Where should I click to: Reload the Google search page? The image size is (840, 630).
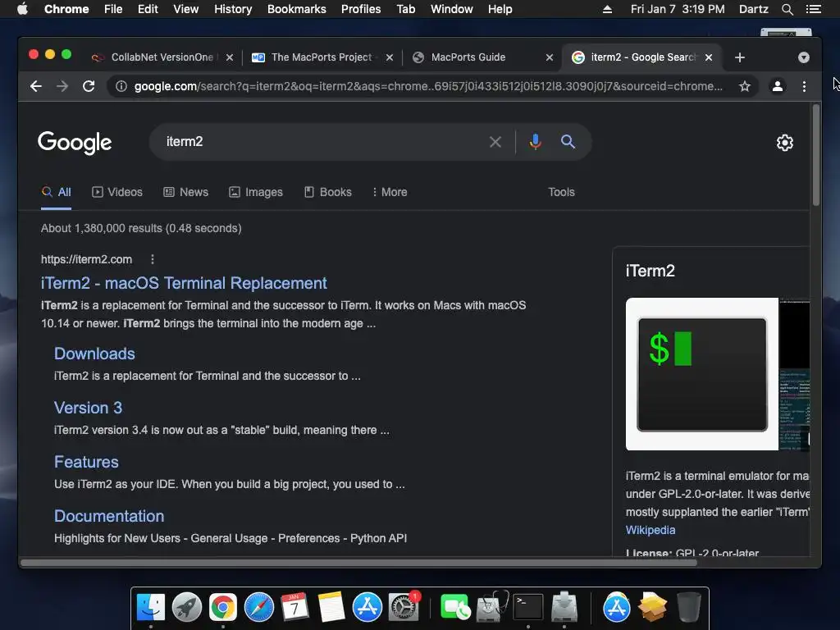(89, 86)
